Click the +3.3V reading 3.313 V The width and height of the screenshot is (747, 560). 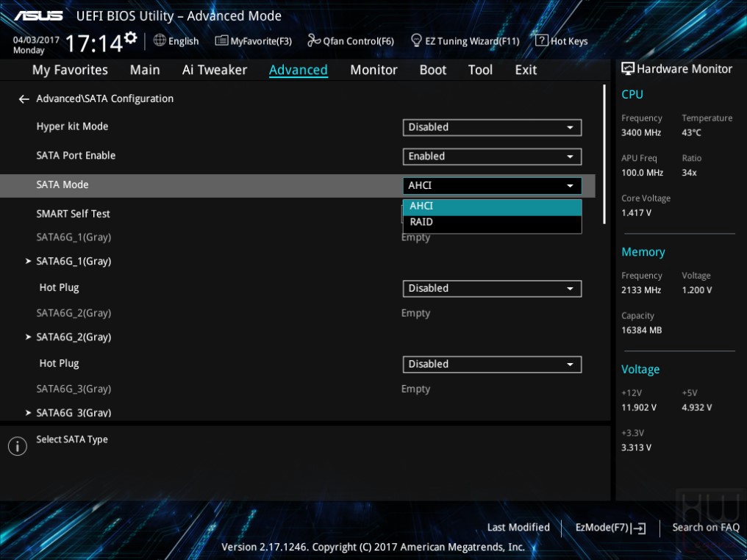(x=636, y=448)
